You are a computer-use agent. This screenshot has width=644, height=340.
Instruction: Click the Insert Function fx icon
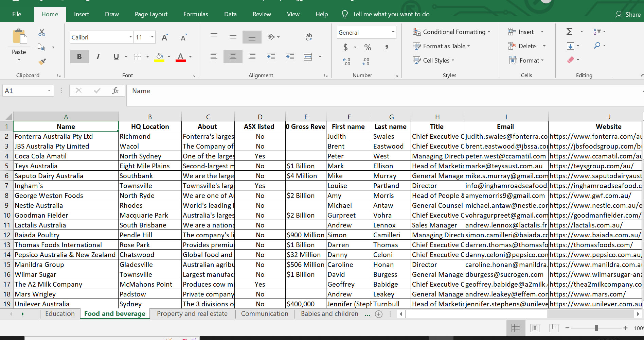click(115, 90)
